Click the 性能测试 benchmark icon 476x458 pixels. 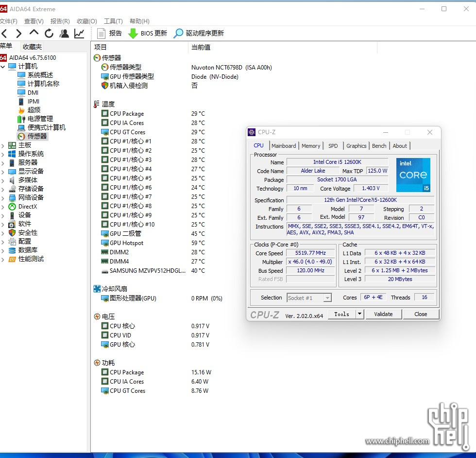[12, 259]
